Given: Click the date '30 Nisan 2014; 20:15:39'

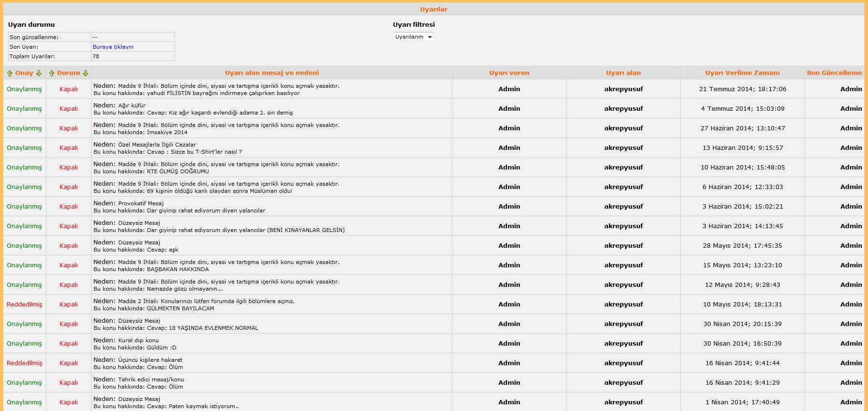Looking at the screenshot, I should click(743, 324).
